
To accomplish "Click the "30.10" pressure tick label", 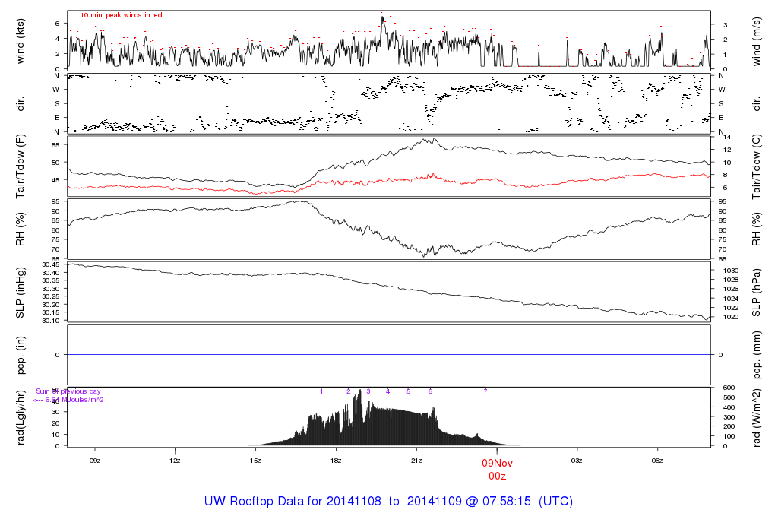I will (51, 321).
